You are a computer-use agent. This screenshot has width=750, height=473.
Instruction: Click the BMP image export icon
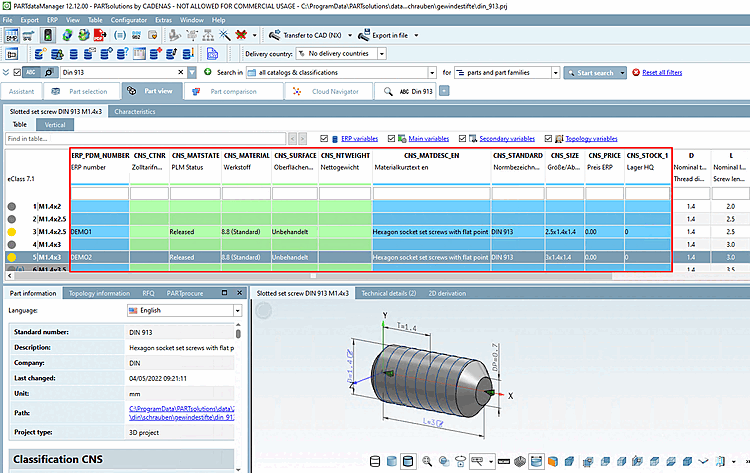coord(11,35)
